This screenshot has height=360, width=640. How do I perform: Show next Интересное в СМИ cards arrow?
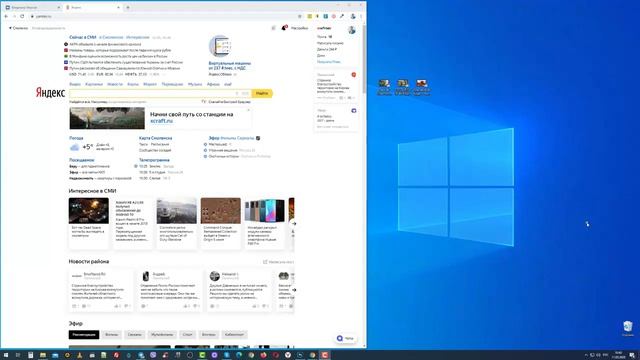pyautogui.click(x=293, y=224)
